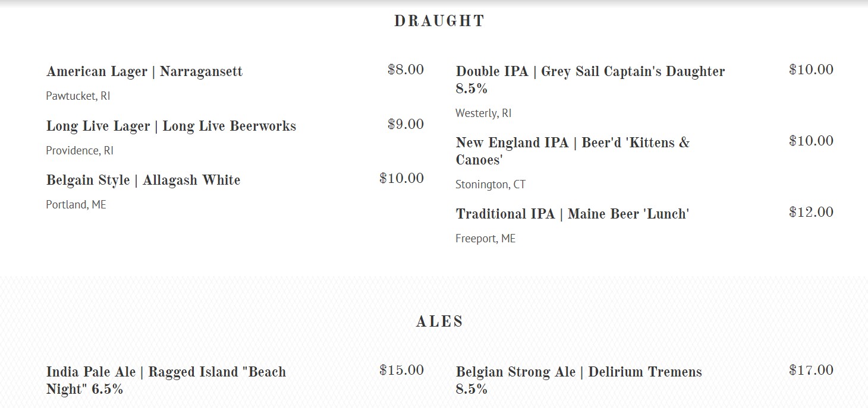Click the Stonington, CT location text
868x408 pixels.
coord(490,185)
